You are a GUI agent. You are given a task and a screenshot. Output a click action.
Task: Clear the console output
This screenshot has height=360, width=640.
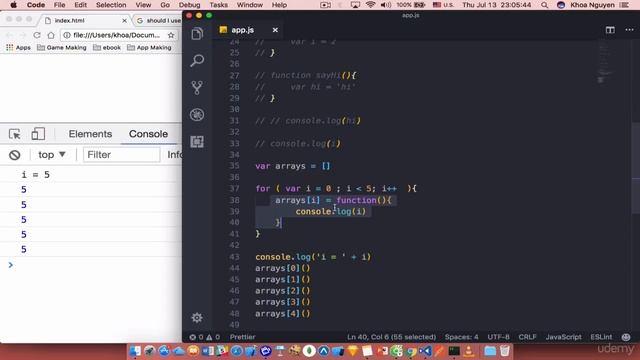coord(15,155)
